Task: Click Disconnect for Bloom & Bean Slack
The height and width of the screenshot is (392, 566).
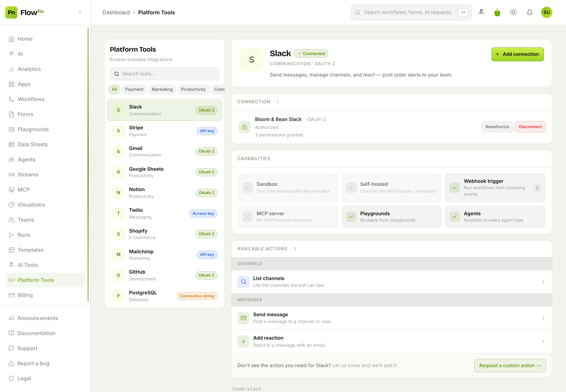Action: point(530,127)
